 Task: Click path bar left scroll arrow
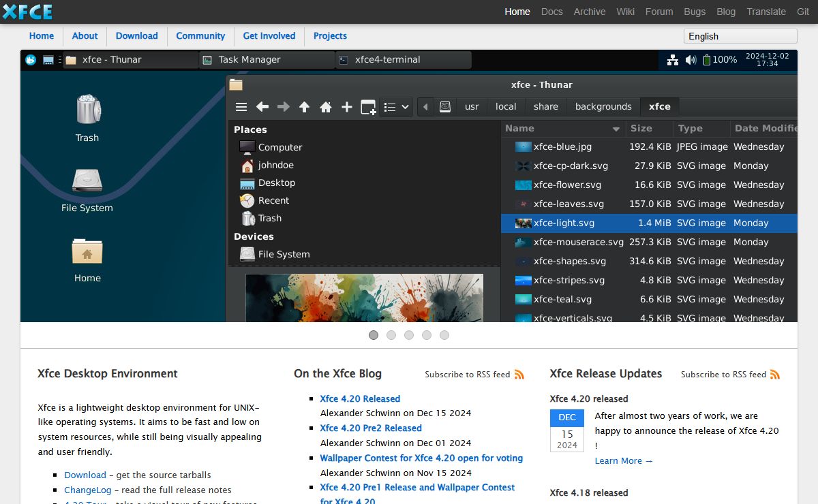pyautogui.click(x=426, y=107)
